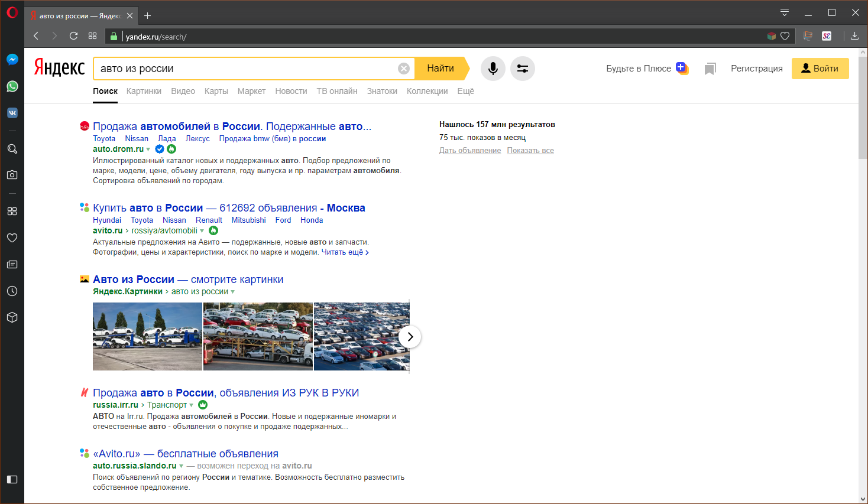Click the Регистрация link
Screen dimensions: 868x504
(x=757, y=69)
